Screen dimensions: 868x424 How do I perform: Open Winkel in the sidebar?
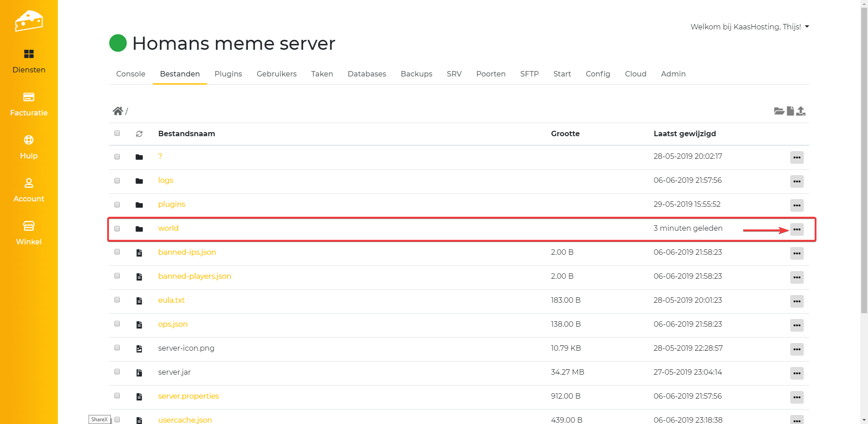29,233
